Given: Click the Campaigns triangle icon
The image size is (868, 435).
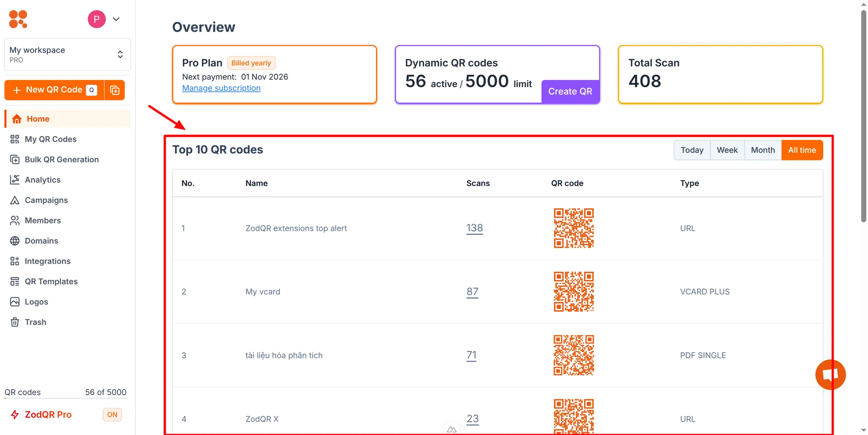Looking at the screenshot, I should point(15,200).
